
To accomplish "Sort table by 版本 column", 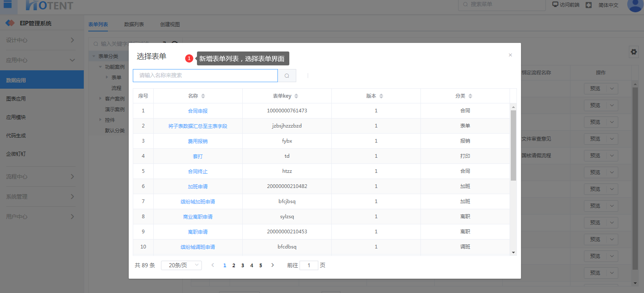I will [x=381, y=96].
